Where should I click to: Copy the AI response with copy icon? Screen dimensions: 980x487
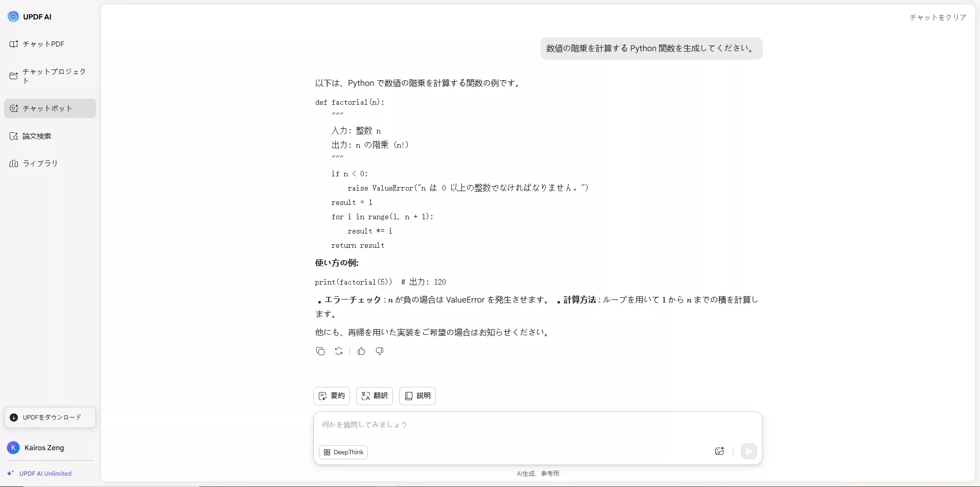pyautogui.click(x=320, y=351)
